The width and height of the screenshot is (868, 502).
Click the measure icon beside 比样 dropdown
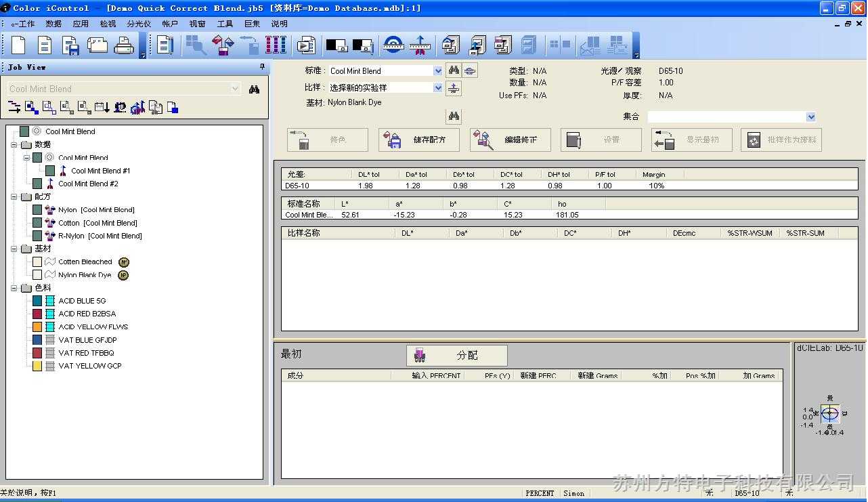454,88
